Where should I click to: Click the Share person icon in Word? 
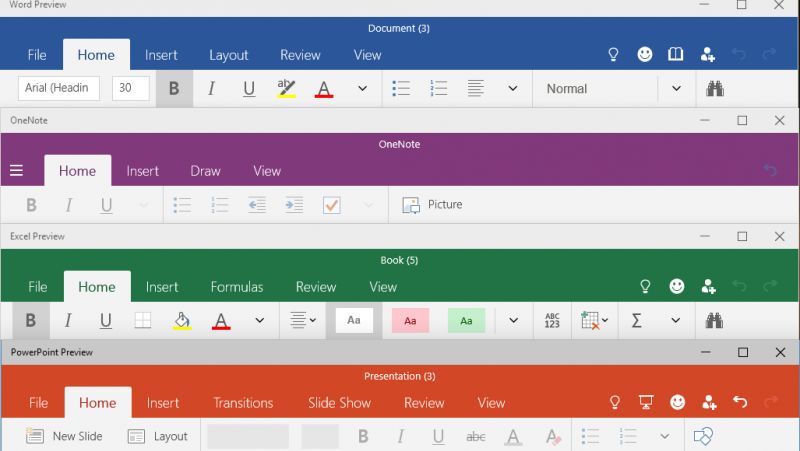(708, 54)
